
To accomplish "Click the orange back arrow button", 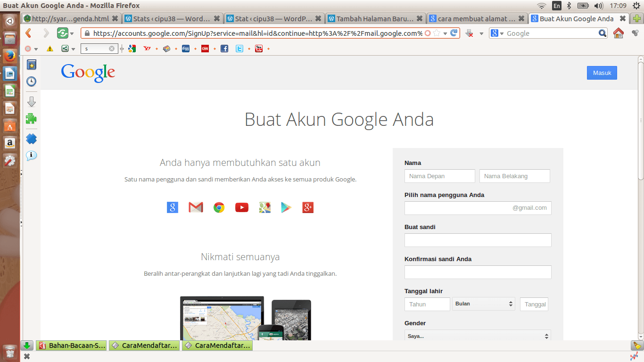I will pos(28,33).
